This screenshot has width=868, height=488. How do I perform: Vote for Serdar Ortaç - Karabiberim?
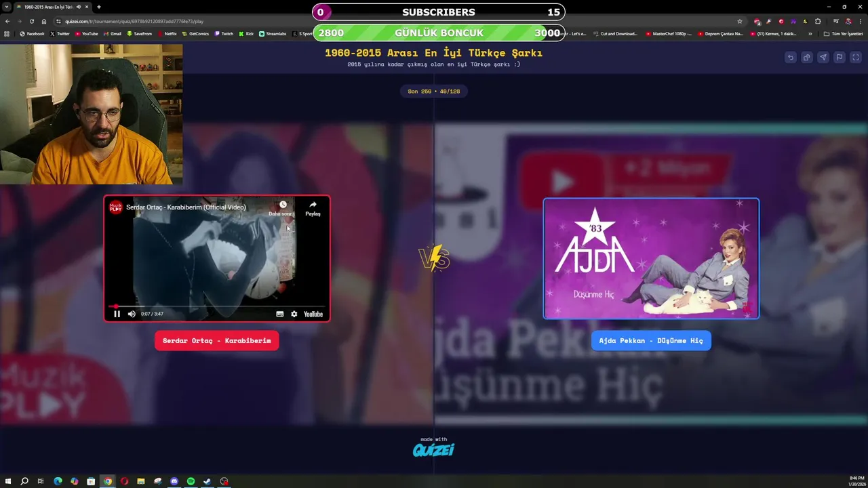(x=216, y=340)
